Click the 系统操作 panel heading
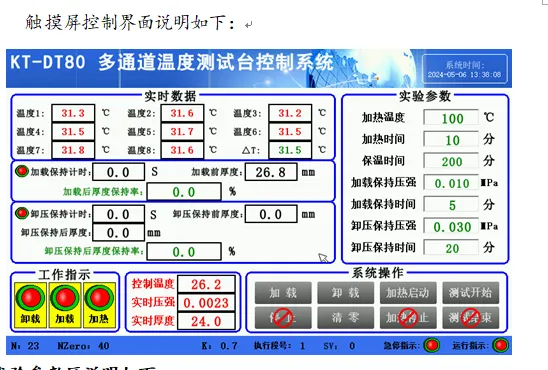 point(377,273)
